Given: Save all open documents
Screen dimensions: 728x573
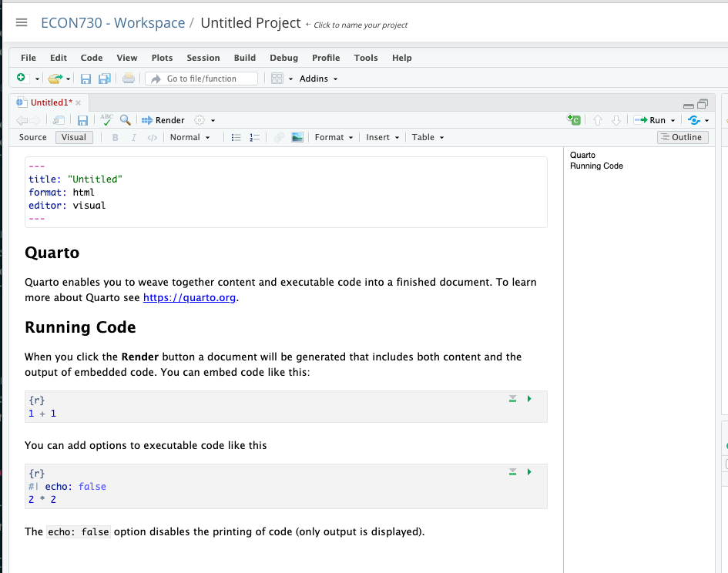Looking at the screenshot, I should point(104,79).
